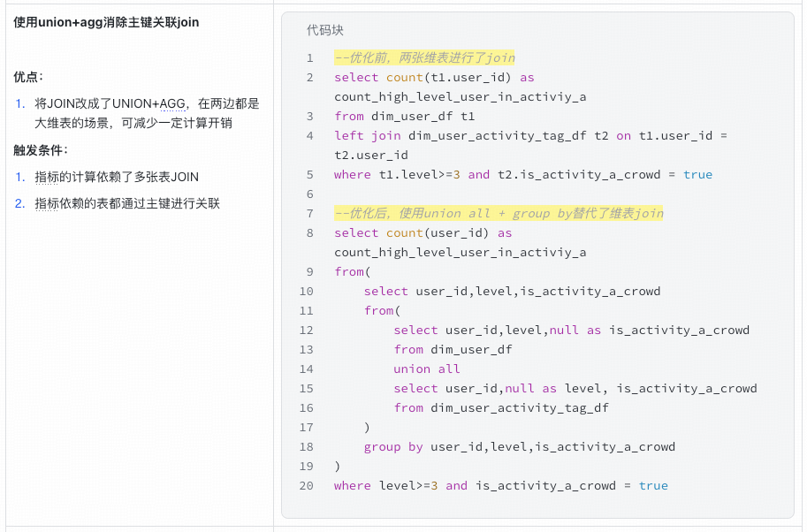Screen dimensions: 807x532
Task: Click the 代码块 label above the code
Action: (x=324, y=30)
